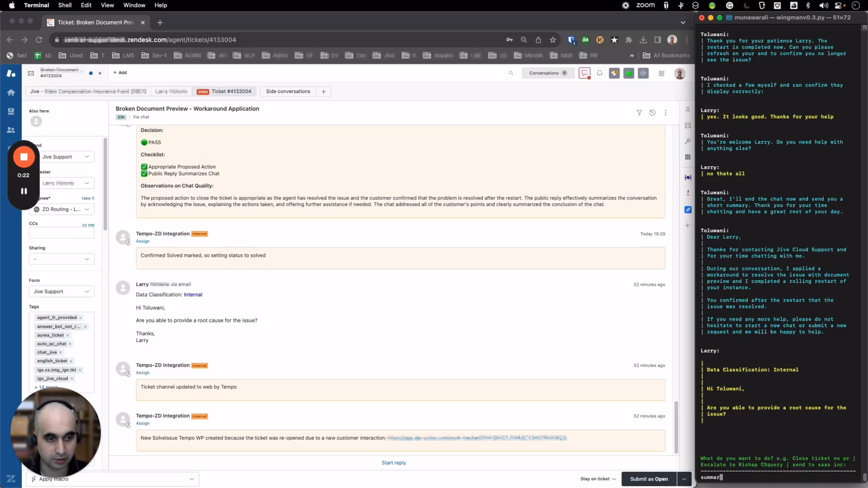Viewport: 868px width, 488px height.
Task: Click the Start reply link
Action: (394, 463)
